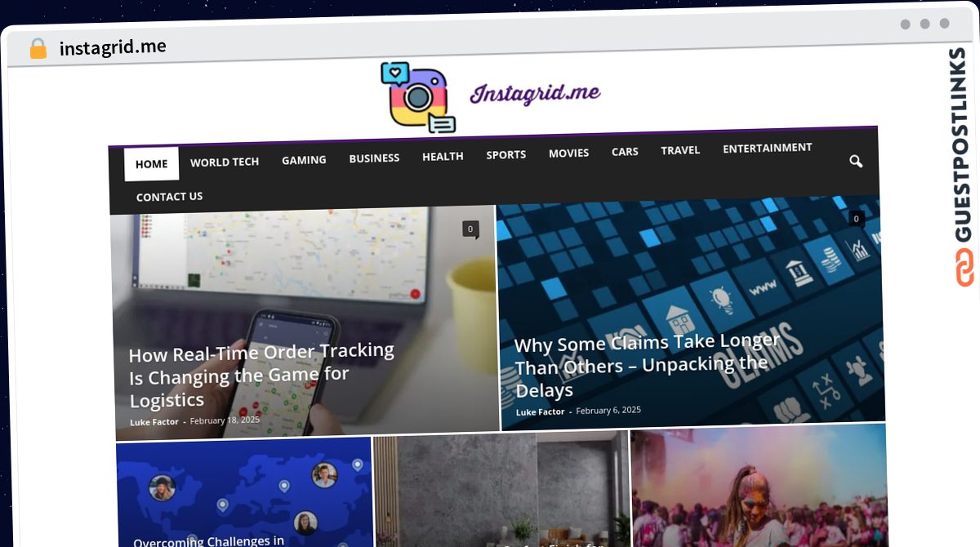Go to the GAMING section
Screen dimensions: 980x547
(304, 160)
